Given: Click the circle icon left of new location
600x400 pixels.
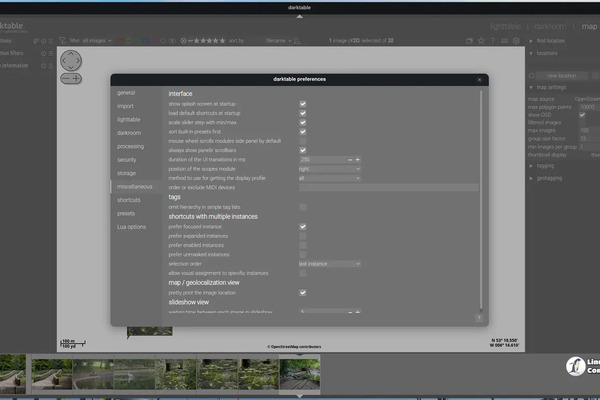Looking at the screenshot, I should 532,76.
